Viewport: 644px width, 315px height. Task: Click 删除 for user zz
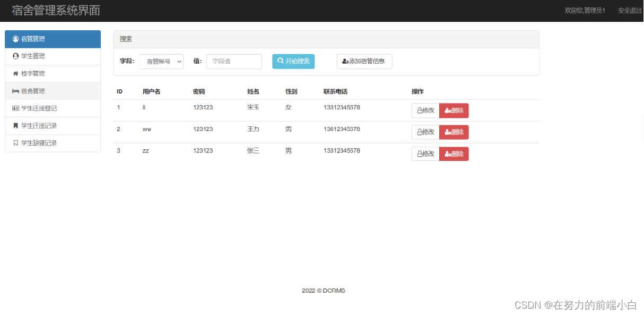[x=454, y=154]
